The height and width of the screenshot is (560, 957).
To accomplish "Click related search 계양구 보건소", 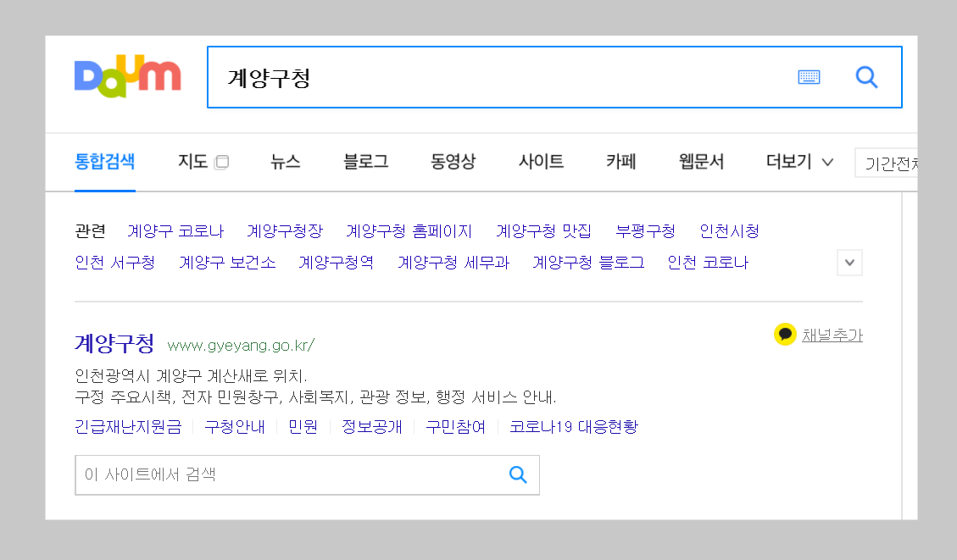I will click(227, 263).
